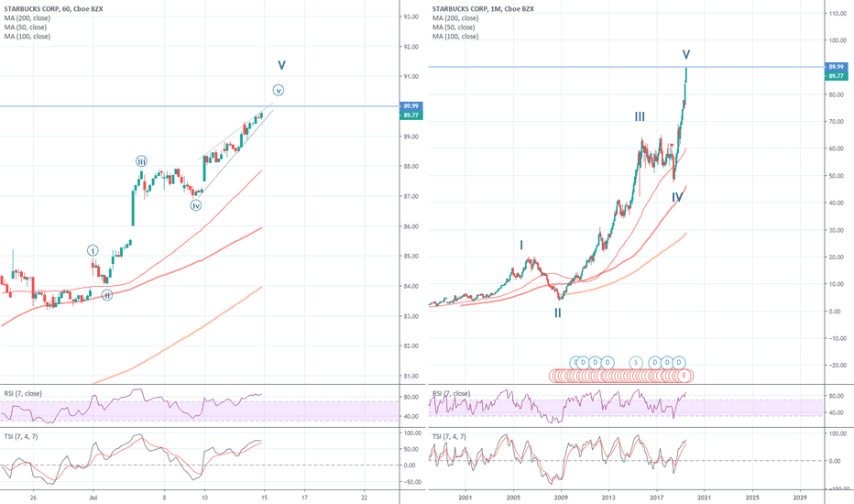
Task: Select circled wave v label on hourly chart
Action: (x=279, y=91)
